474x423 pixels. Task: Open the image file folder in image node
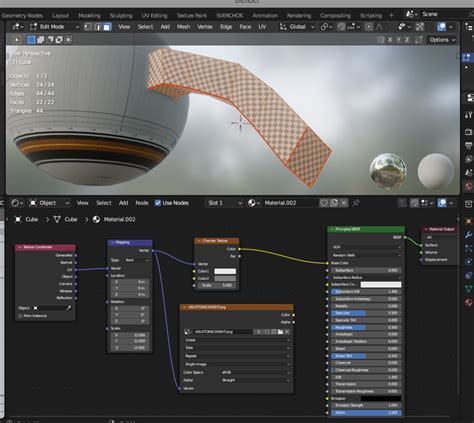point(280,332)
